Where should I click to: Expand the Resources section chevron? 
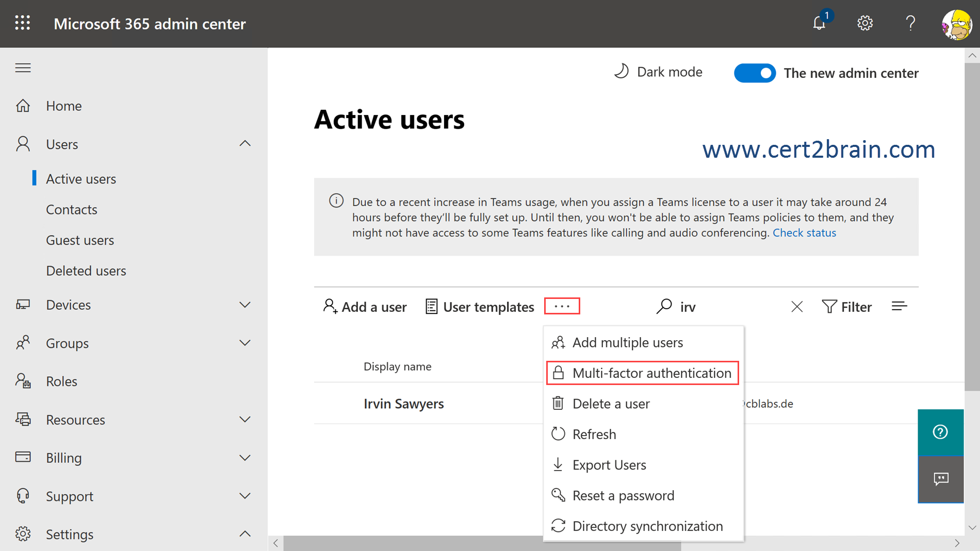click(245, 419)
